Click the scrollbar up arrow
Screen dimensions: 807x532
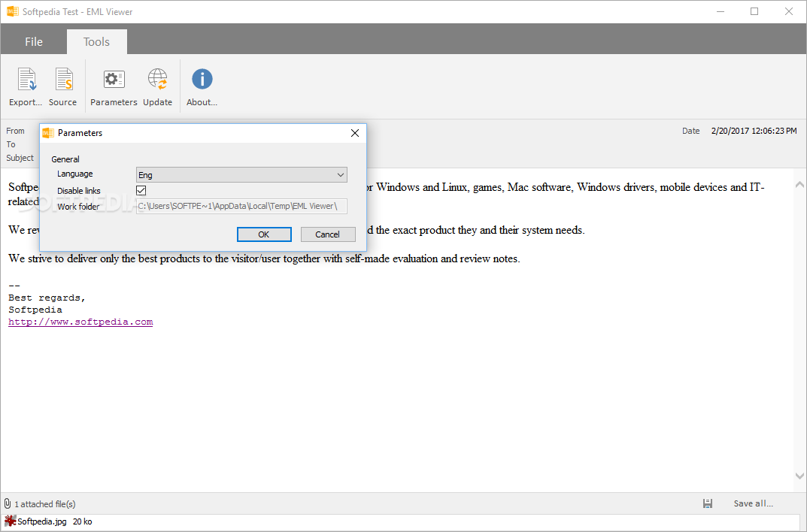799,185
